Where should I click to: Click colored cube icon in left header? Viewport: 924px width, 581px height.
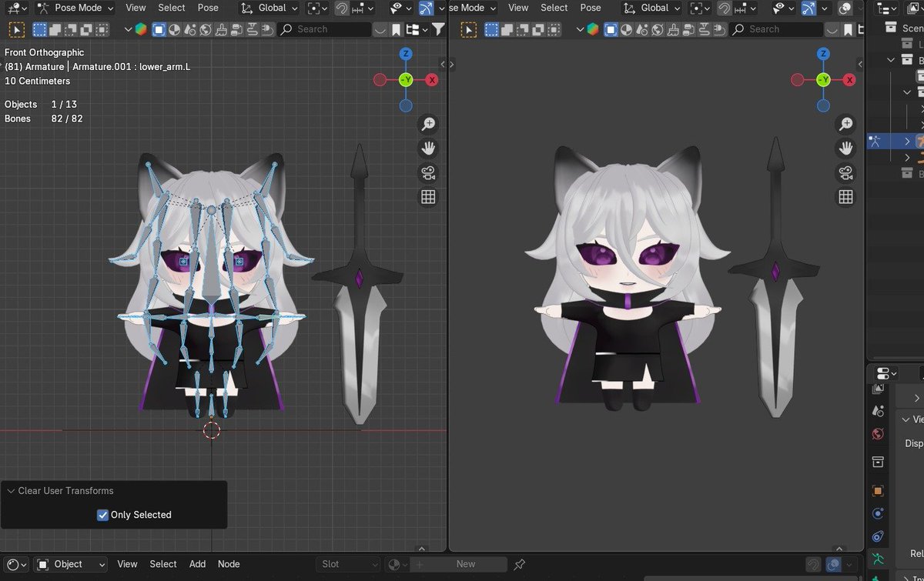(140, 29)
